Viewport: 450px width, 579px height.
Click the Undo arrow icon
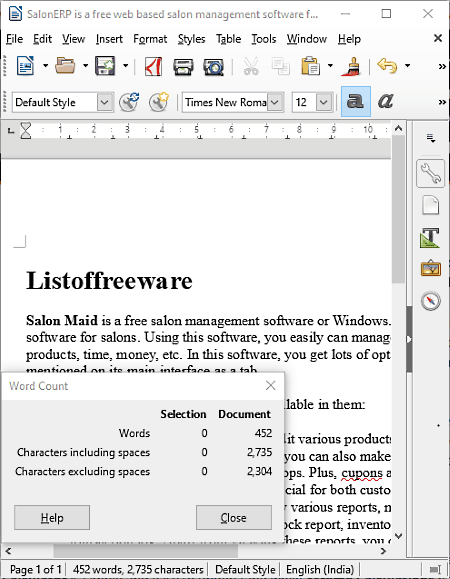tap(387, 66)
